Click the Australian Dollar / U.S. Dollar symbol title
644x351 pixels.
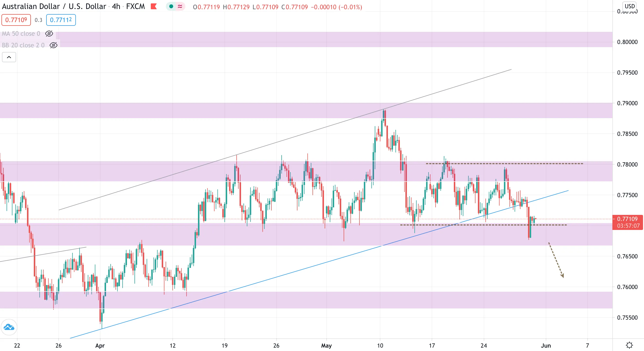54,7
